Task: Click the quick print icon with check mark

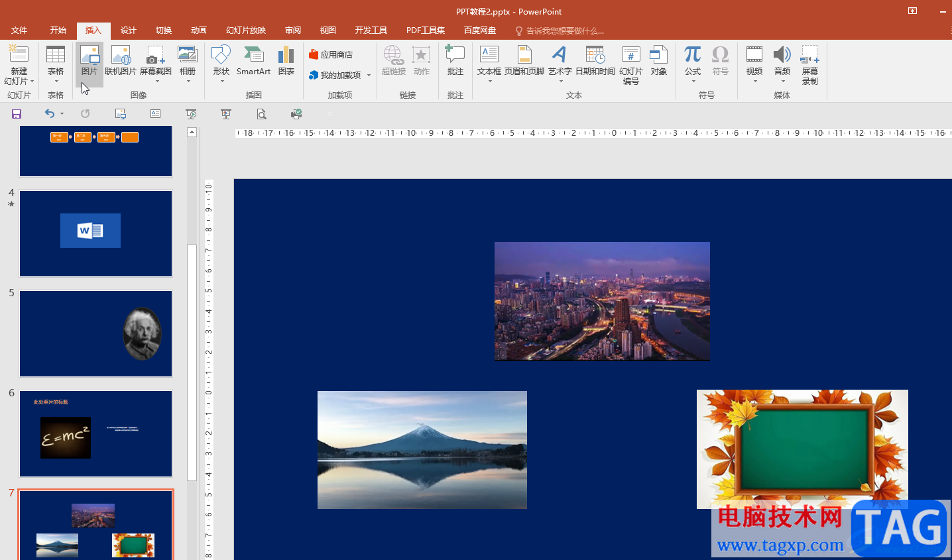Action: [296, 114]
